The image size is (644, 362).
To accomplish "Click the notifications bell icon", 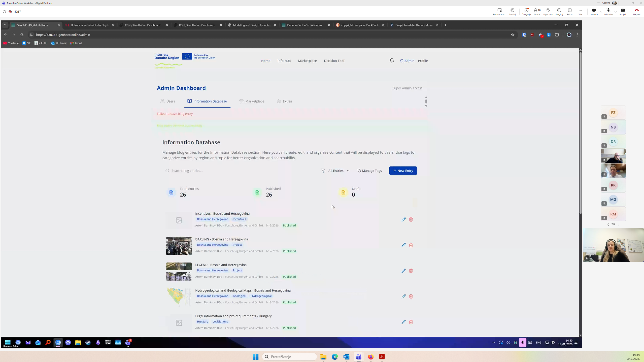I will pyautogui.click(x=392, y=61).
